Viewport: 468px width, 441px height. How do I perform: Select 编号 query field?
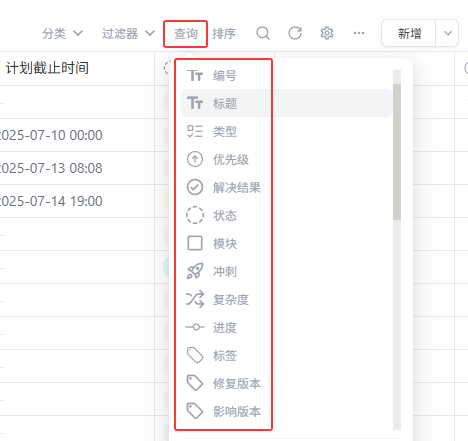coord(287,76)
